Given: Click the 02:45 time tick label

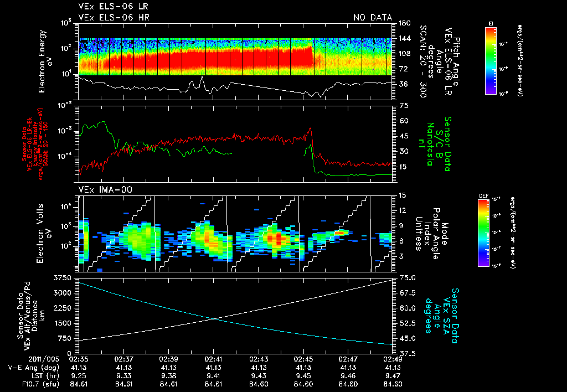Looking at the screenshot, I should 303,359.
